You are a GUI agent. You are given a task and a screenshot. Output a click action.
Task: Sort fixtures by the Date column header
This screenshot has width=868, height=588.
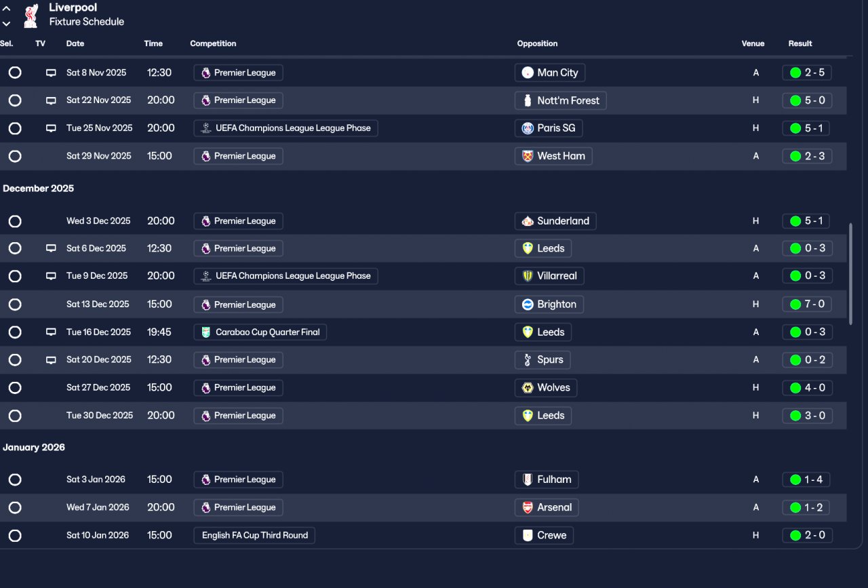click(75, 43)
